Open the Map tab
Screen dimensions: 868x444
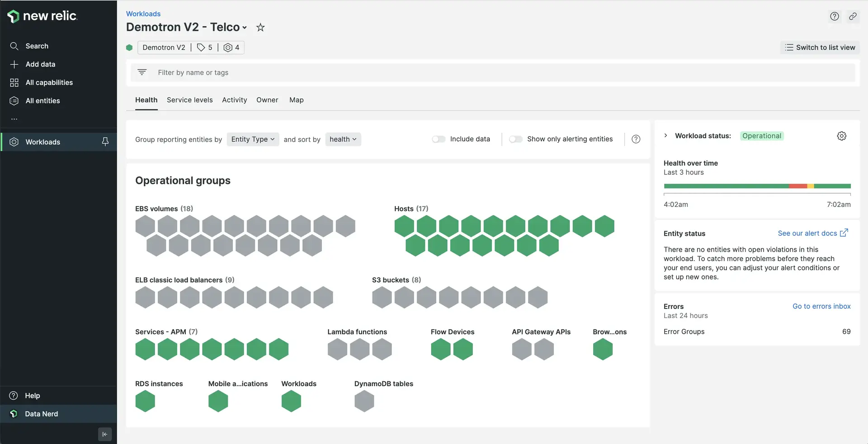[x=296, y=100]
